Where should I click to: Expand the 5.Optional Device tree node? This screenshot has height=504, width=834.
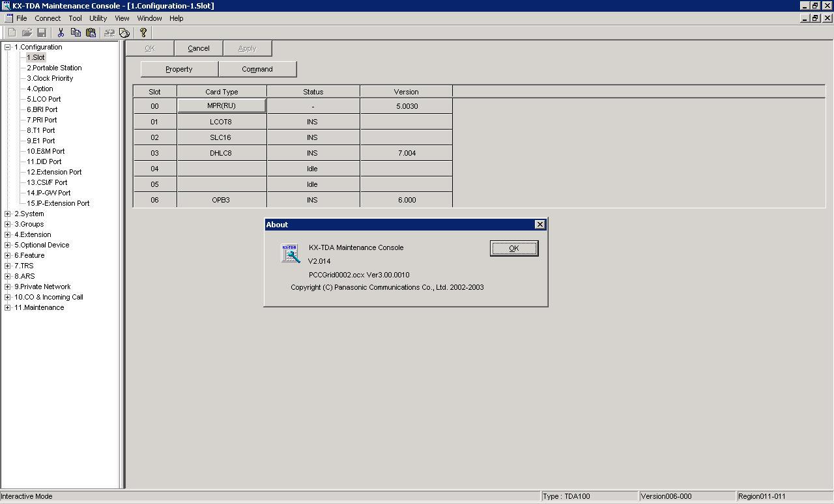(8, 245)
